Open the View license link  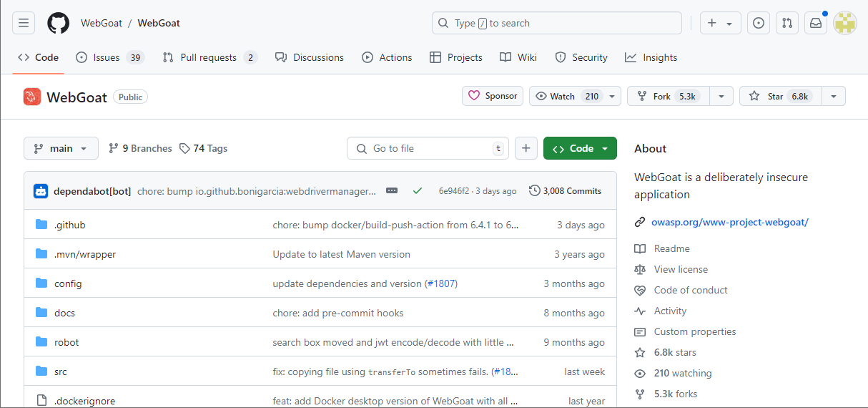click(x=681, y=269)
